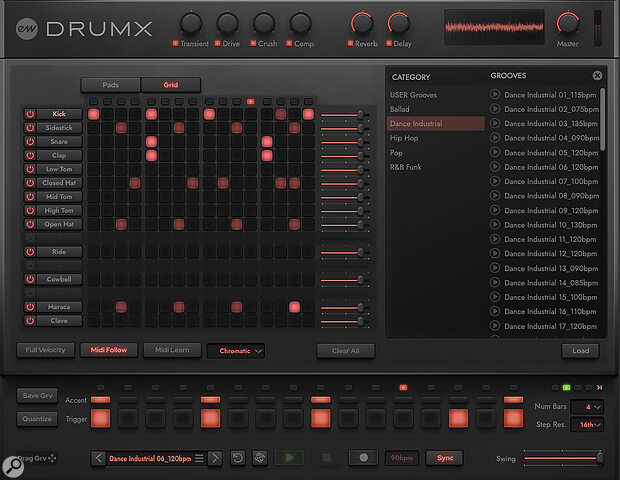Adjust the Master volume knob
Screen dimensions: 620x480
point(568,24)
